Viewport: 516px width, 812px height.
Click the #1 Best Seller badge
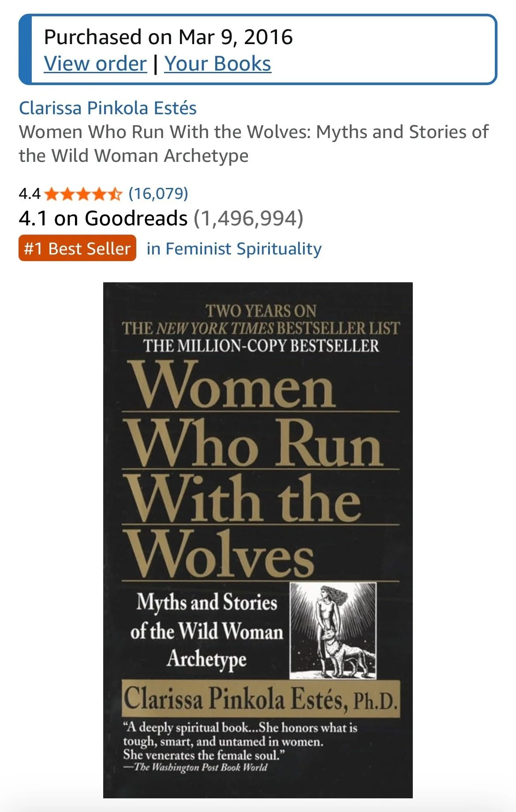coord(77,248)
